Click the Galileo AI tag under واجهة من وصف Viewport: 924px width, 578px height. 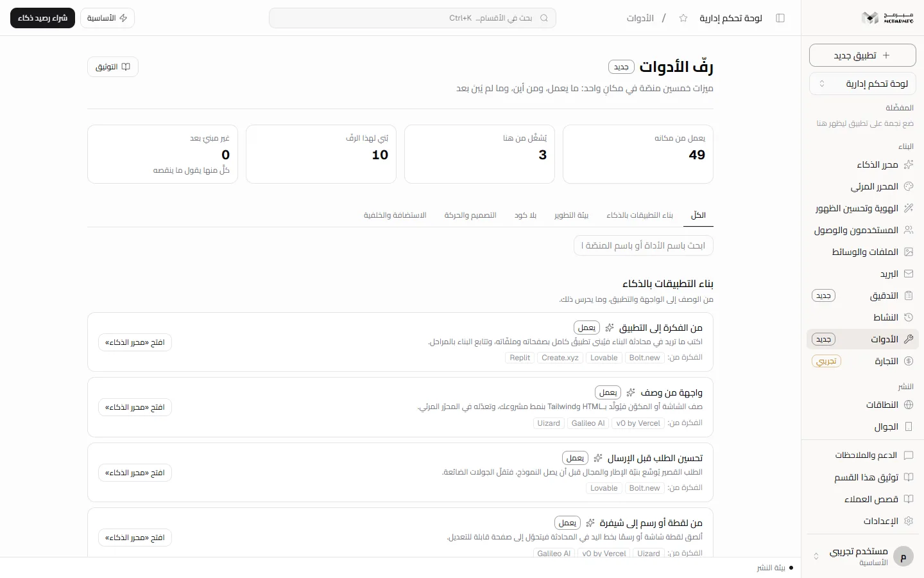point(588,423)
